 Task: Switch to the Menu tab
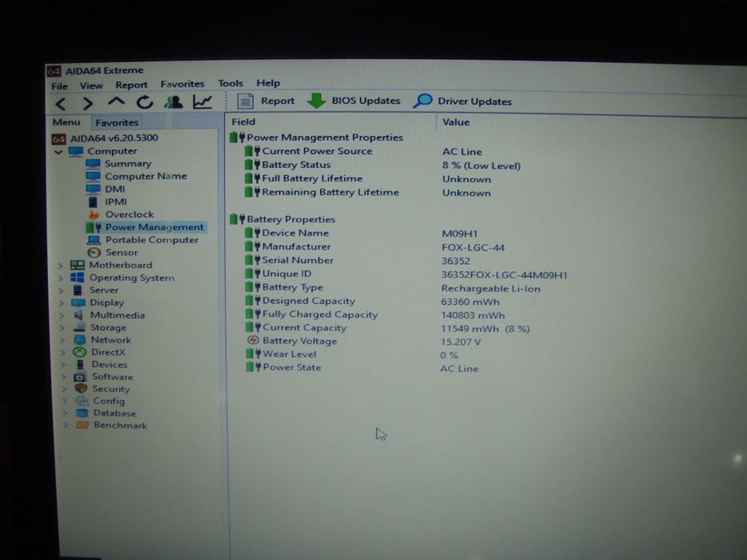tap(66, 122)
